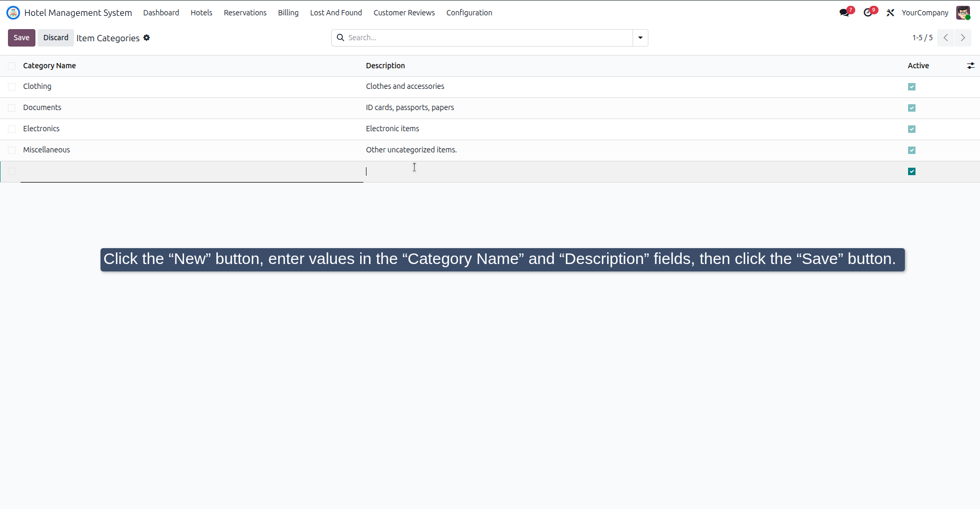The image size is (980, 509).
Task: Open the YourCompany company switcher
Action: (x=925, y=13)
